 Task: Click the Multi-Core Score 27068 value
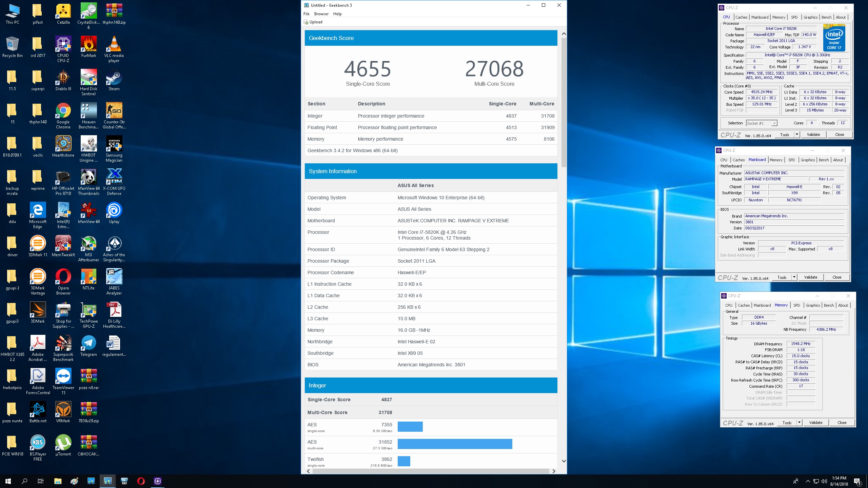click(494, 69)
